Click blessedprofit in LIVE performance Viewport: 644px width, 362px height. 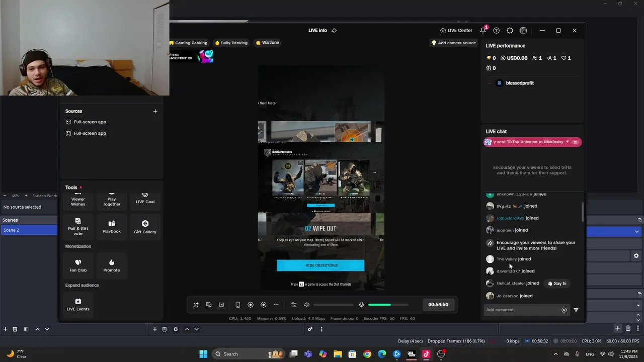tap(520, 83)
